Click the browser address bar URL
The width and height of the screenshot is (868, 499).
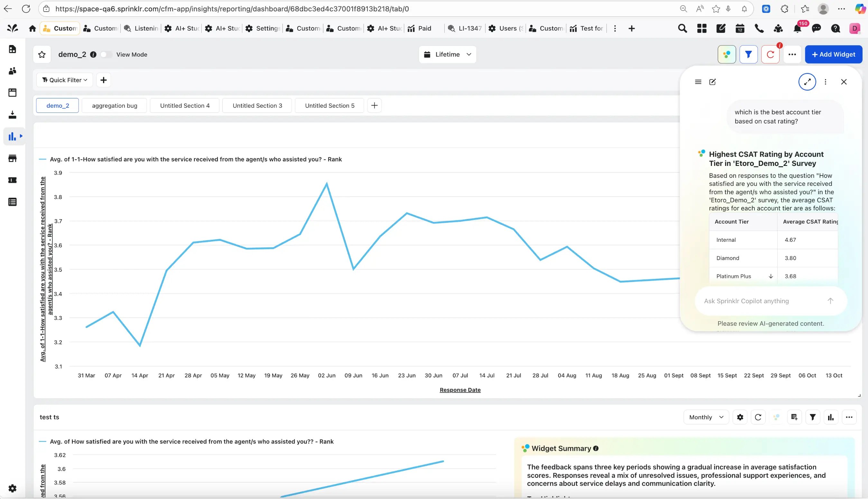pyautogui.click(x=232, y=9)
